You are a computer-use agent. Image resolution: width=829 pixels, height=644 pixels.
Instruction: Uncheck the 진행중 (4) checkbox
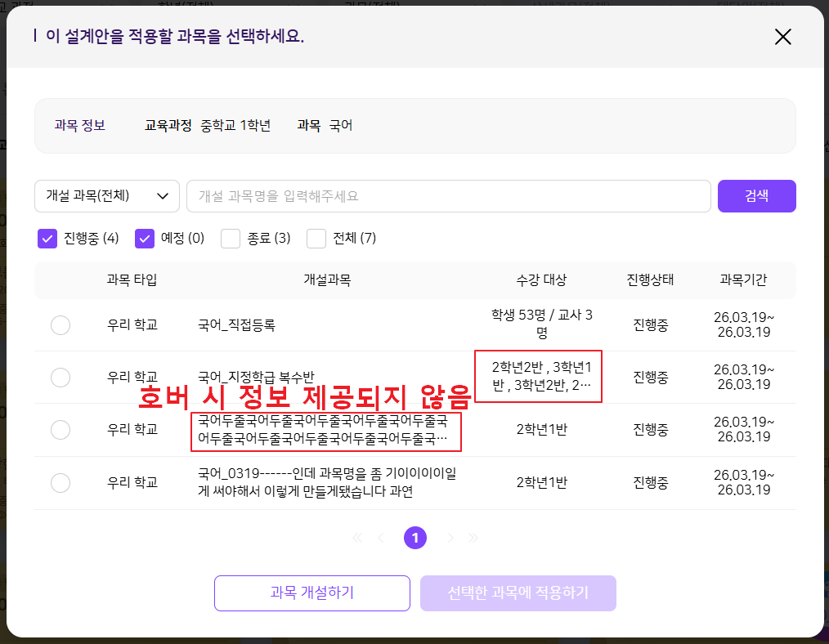(x=47, y=239)
